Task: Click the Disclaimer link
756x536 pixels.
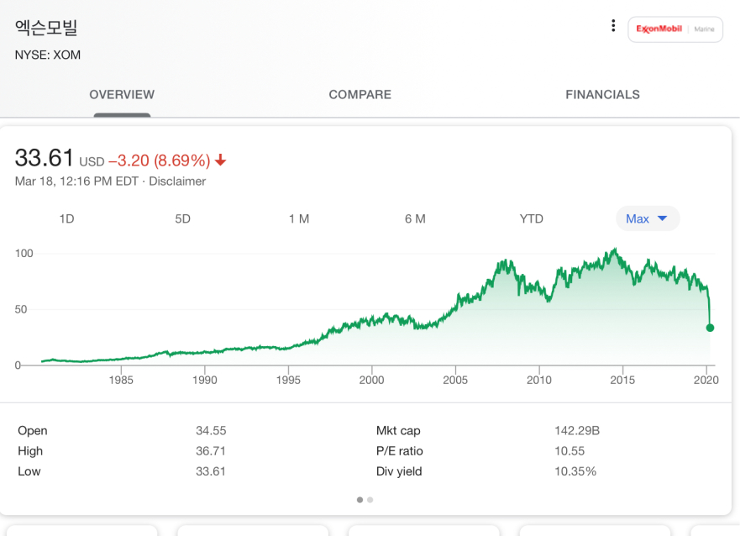Action: pos(177,181)
